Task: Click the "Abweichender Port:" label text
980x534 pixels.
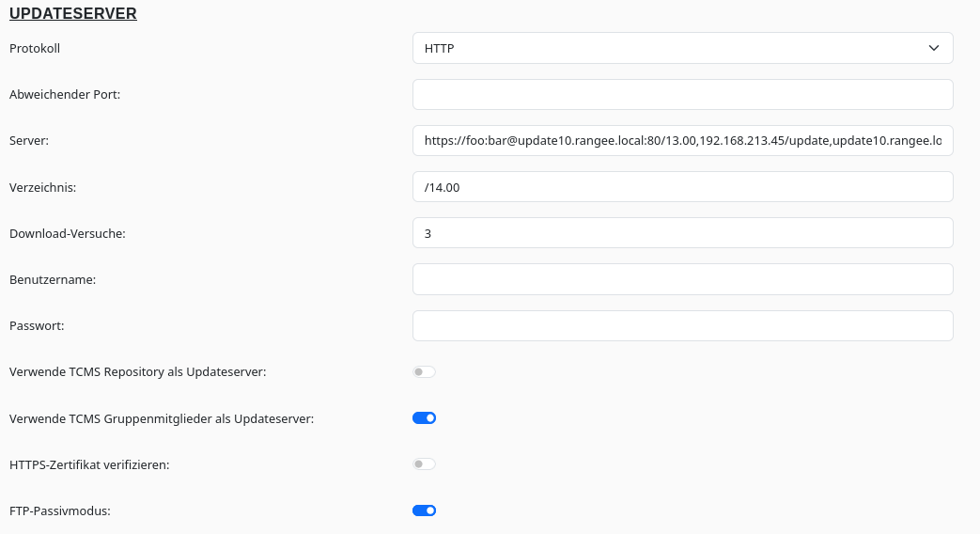Action: [65, 94]
